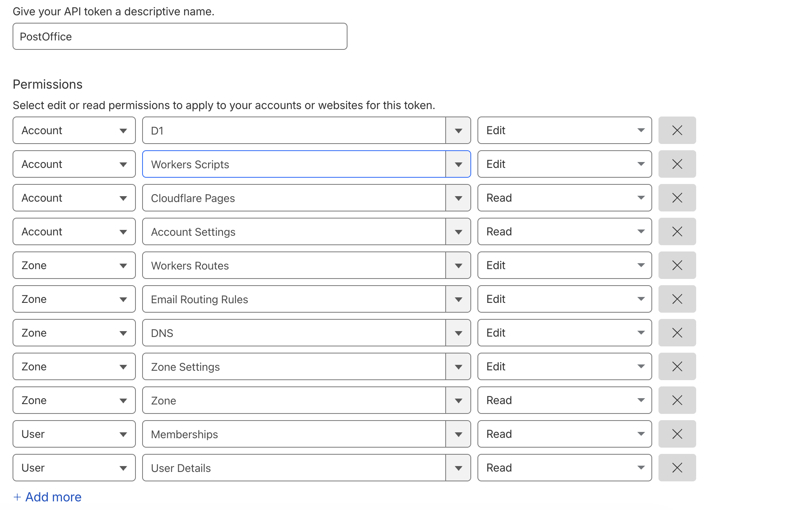Delete the Email Routing Rules row

[x=677, y=299]
